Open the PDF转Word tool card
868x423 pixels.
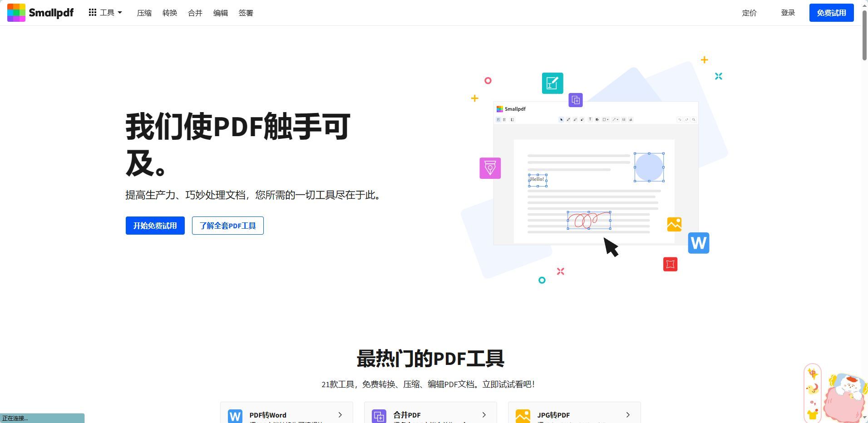(286, 413)
